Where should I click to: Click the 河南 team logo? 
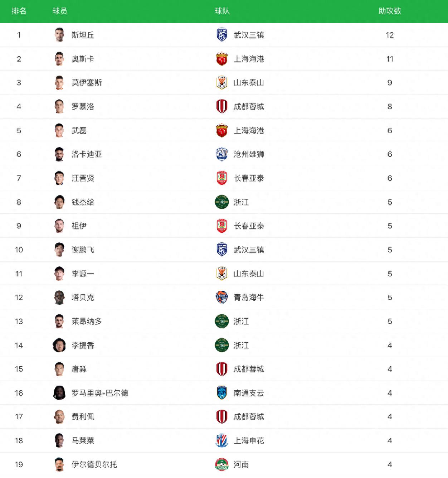click(222, 464)
